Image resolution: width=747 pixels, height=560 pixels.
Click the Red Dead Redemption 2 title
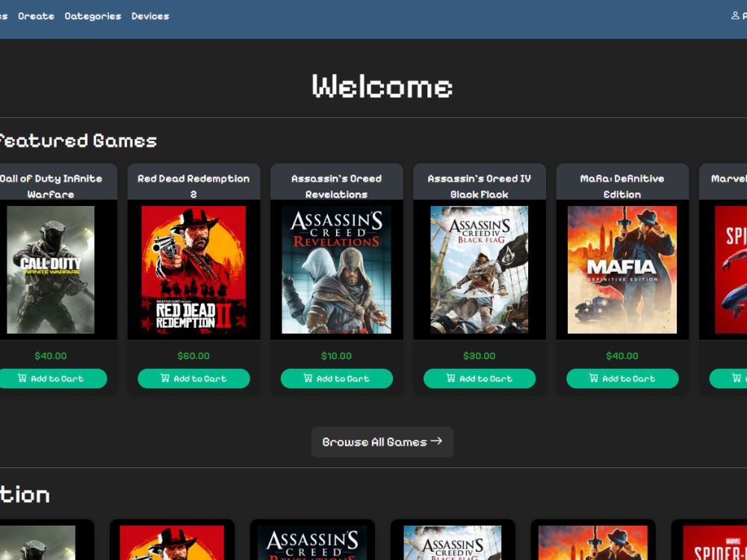tap(194, 186)
